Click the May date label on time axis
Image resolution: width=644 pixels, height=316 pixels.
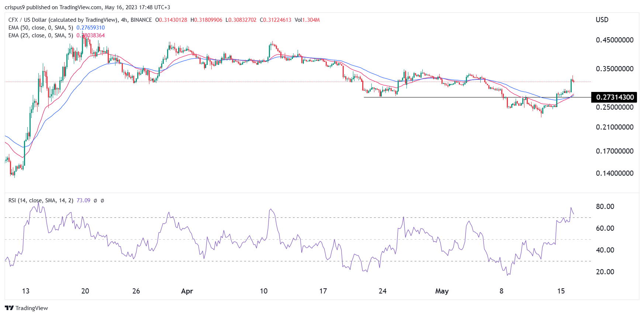tap(442, 291)
